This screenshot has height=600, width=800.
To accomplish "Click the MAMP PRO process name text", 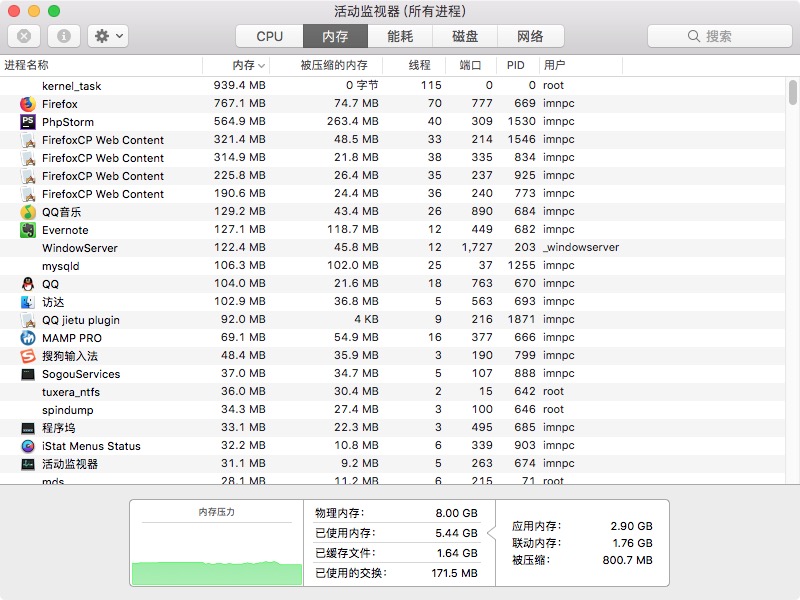I will 72,338.
